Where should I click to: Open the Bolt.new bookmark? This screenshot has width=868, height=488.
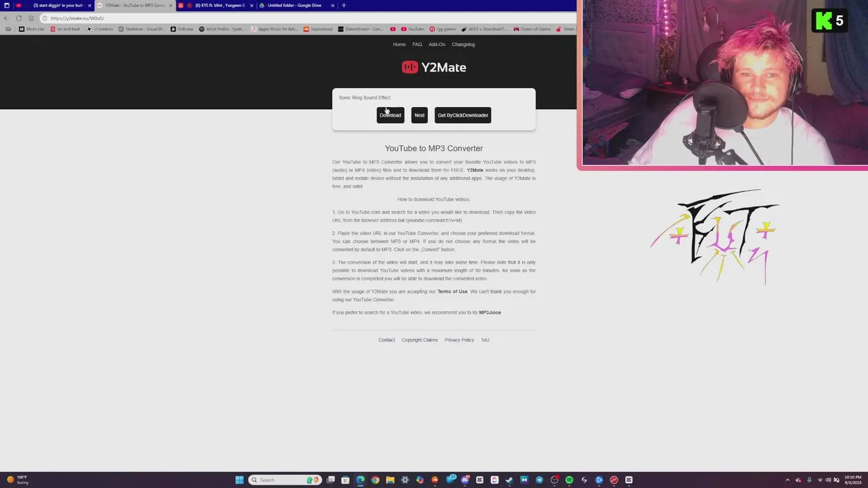click(182, 29)
